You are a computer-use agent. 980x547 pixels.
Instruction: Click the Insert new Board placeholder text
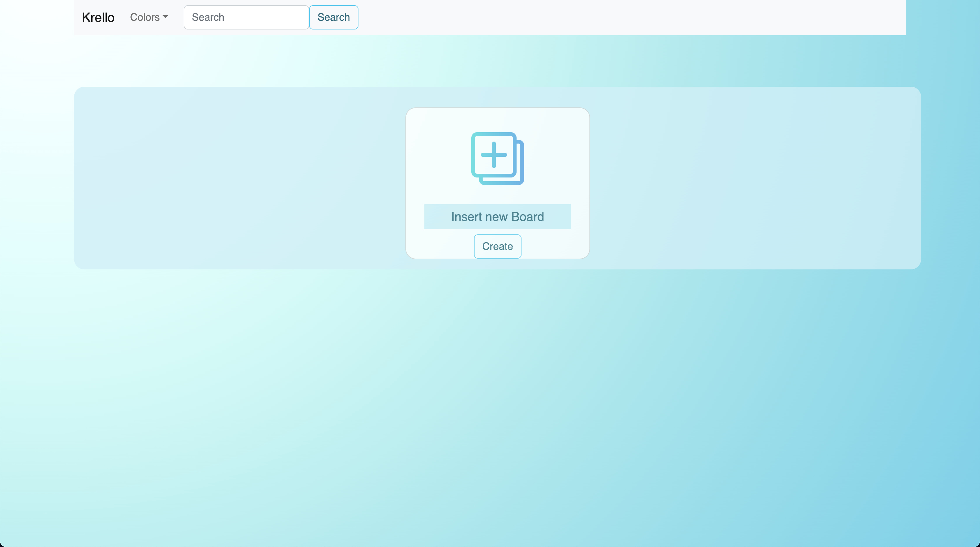click(497, 217)
